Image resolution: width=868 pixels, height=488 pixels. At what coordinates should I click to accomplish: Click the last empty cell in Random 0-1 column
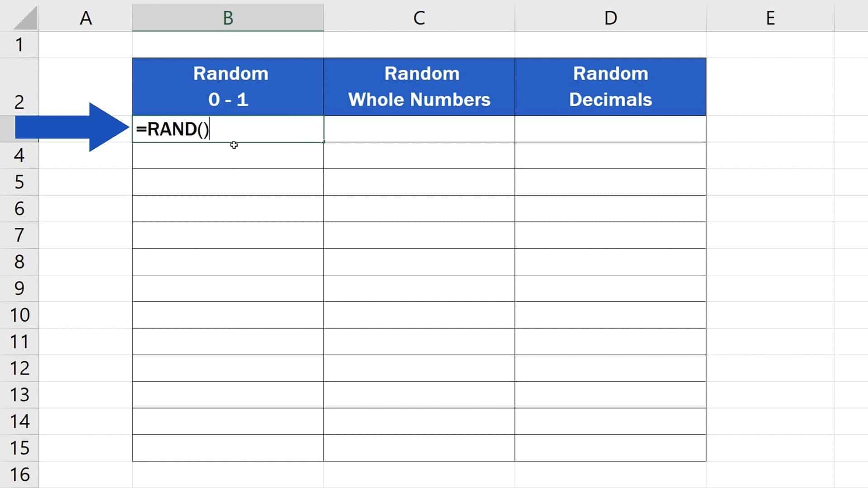click(228, 448)
